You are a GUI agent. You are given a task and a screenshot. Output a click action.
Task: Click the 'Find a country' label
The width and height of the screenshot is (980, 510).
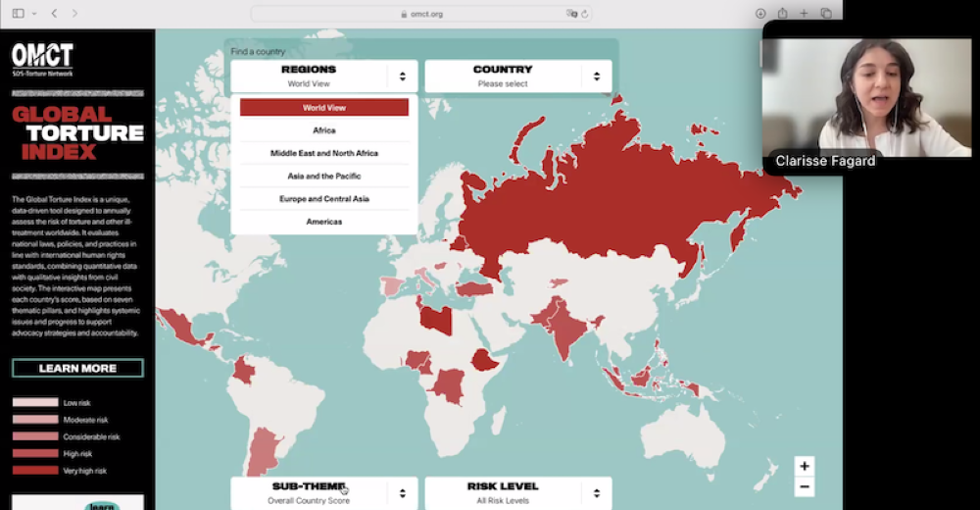pyautogui.click(x=258, y=51)
